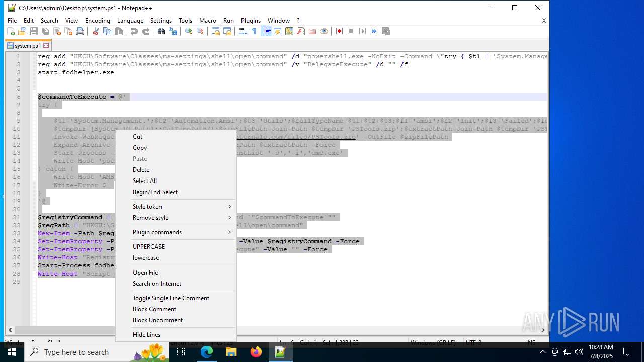
Task: Convert selection with UPPERCASE menu entry
Action: click(176, 247)
